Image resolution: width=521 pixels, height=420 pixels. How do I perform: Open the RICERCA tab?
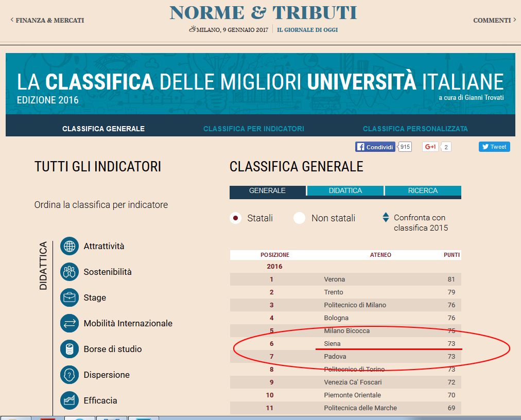pyautogui.click(x=423, y=190)
